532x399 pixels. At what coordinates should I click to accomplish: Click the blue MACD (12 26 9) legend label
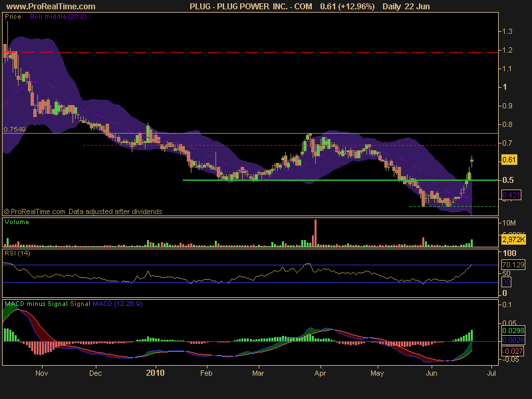pyautogui.click(x=118, y=304)
